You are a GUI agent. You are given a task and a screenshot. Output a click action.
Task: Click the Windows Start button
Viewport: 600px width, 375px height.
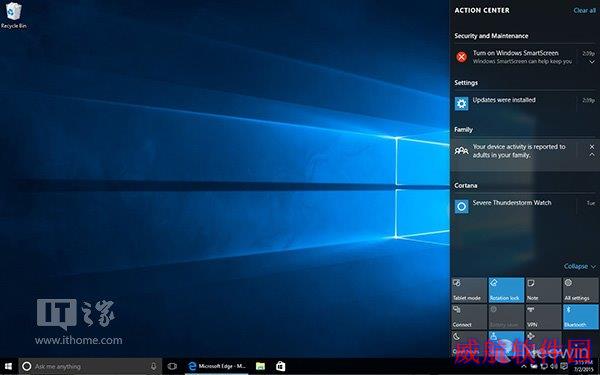[x=8, y=366]
